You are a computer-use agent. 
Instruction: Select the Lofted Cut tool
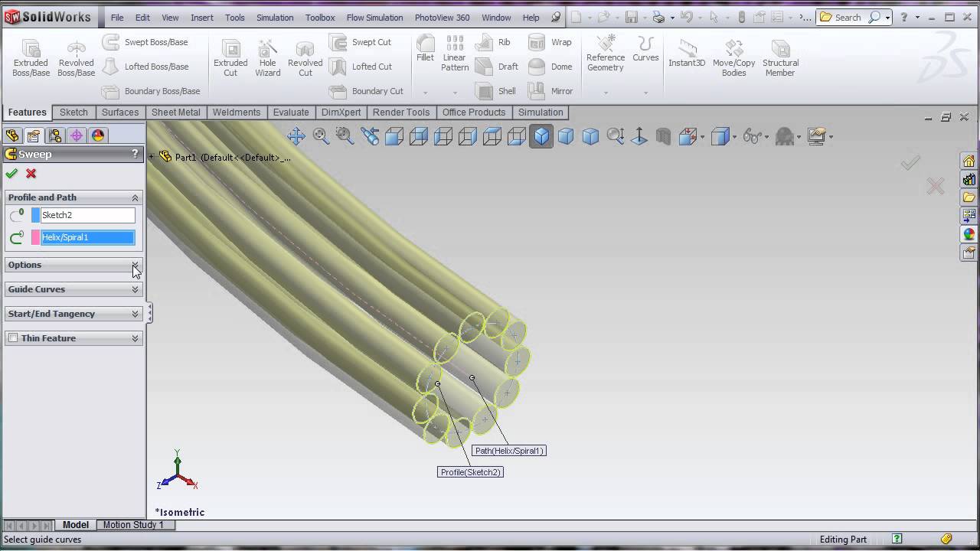[x=361, y=67]
